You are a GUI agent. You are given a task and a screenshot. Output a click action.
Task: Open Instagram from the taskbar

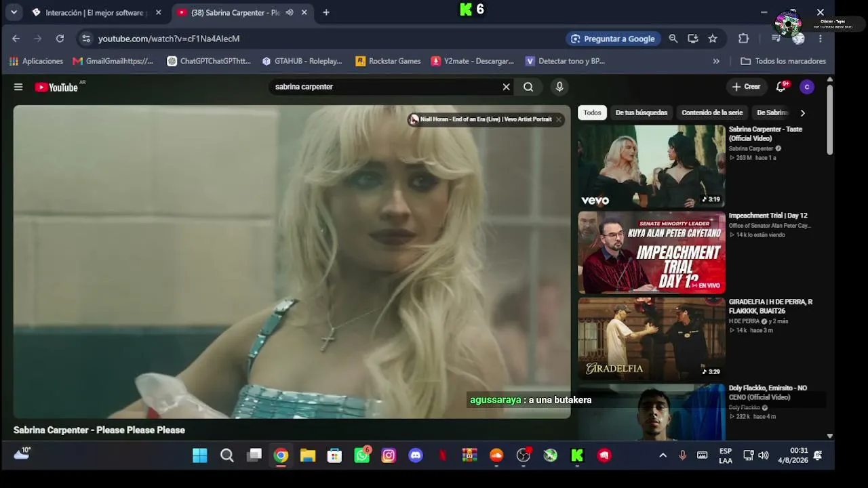tap(389, 455)
